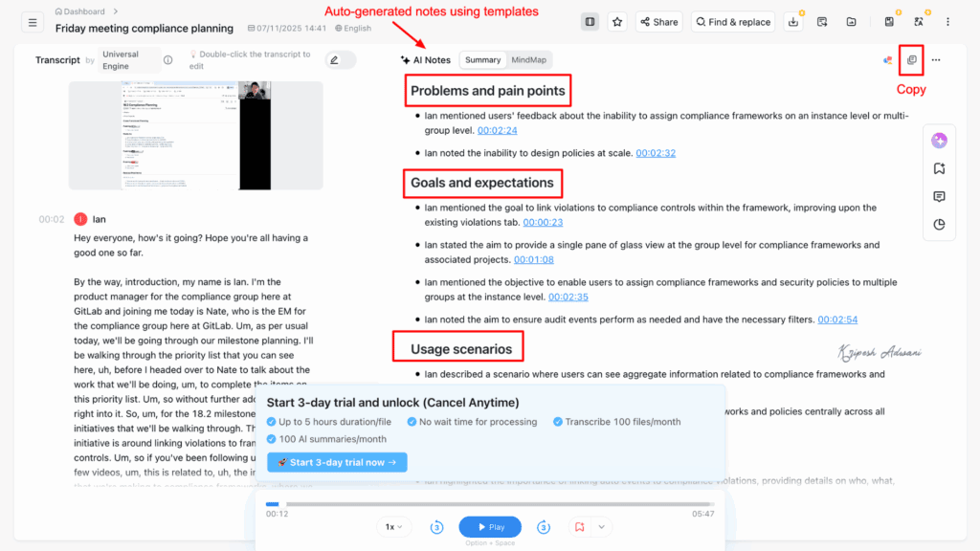
Task: Start the 3-day trial now
Action: pos(337,462)
